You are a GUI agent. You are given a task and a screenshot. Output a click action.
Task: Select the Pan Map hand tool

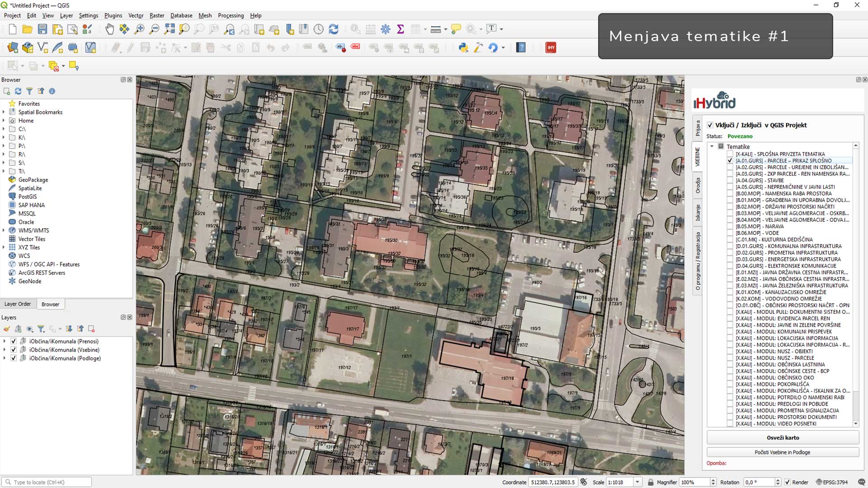109,29
